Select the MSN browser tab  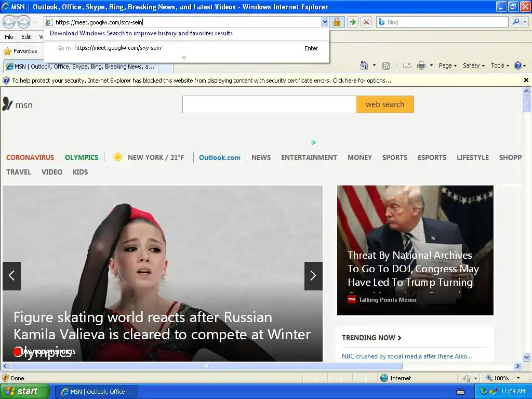click(x=81, y=66)
